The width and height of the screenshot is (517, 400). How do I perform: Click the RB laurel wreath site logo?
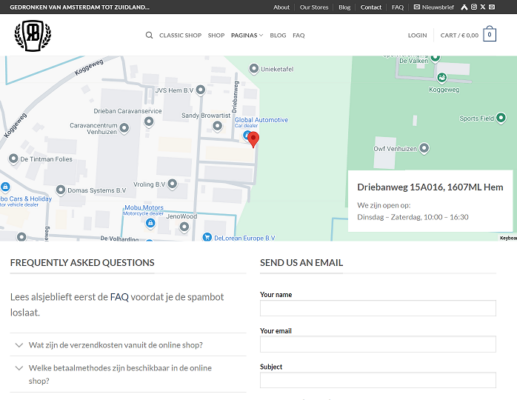(x=33, y=36)
